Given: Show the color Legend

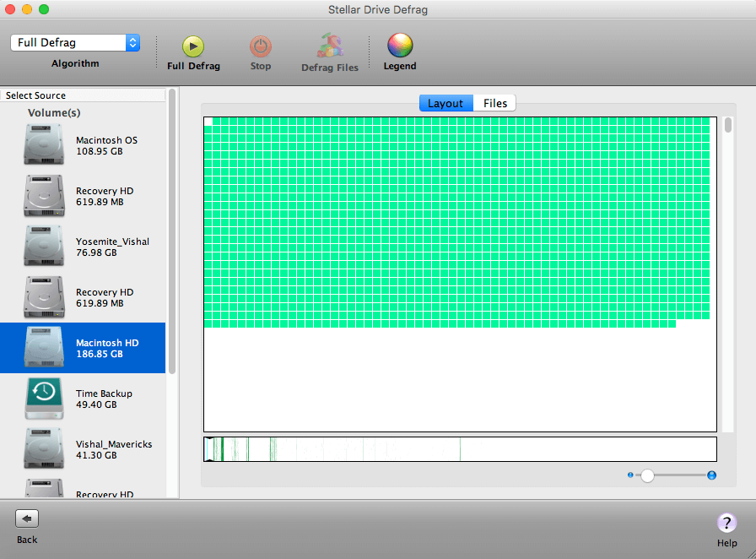Looking at the screenshot, I should (400, 46).
